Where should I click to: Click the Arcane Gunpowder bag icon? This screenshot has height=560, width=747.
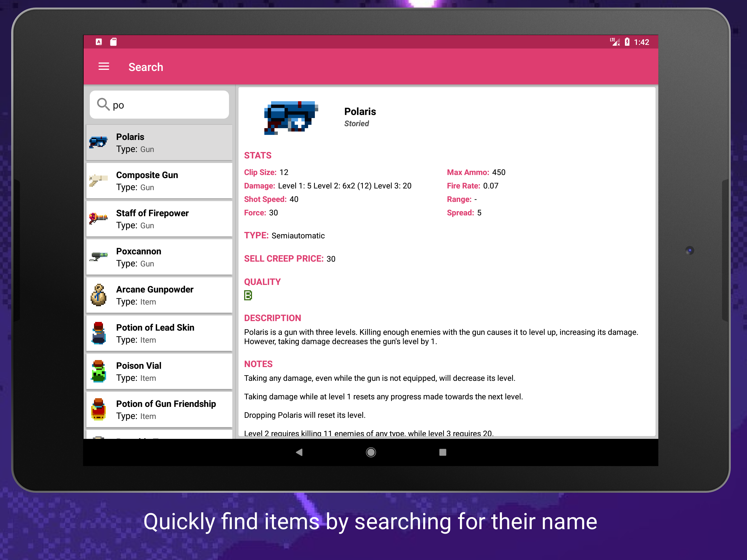98,295
